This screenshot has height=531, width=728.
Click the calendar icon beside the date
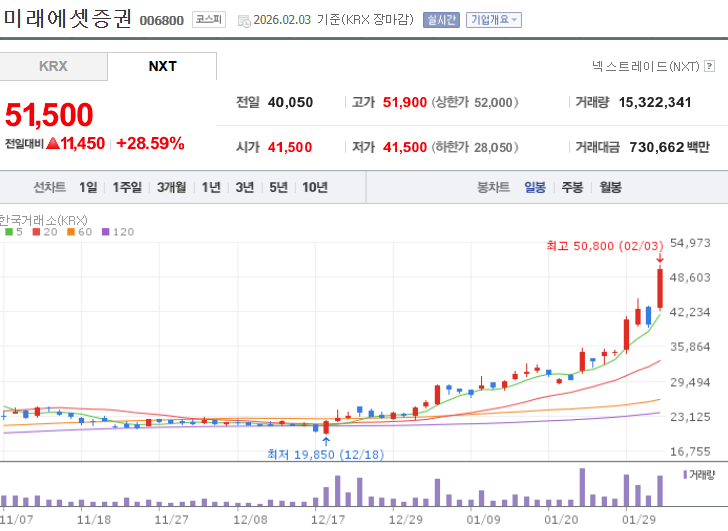point(244,21)
